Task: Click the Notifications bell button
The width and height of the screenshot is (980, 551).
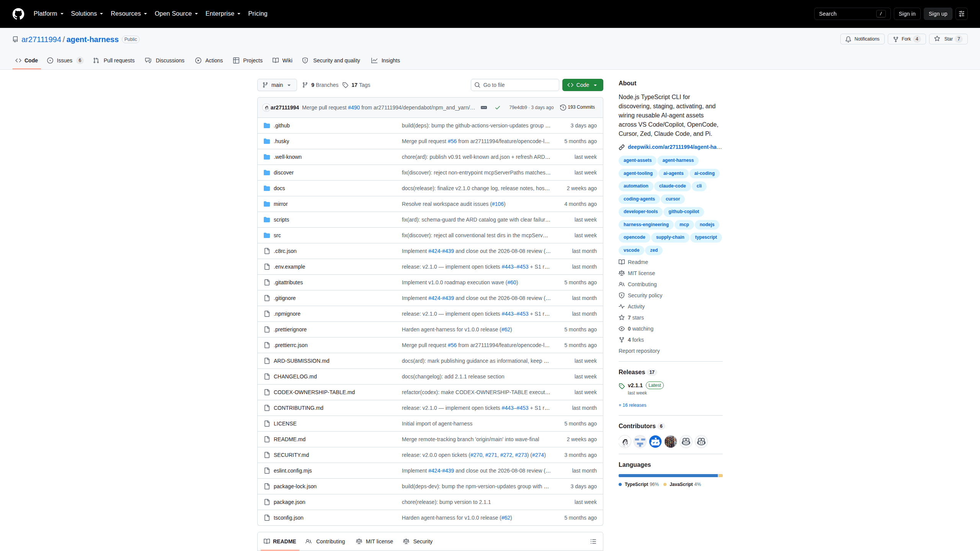Action: click(862, 39)
